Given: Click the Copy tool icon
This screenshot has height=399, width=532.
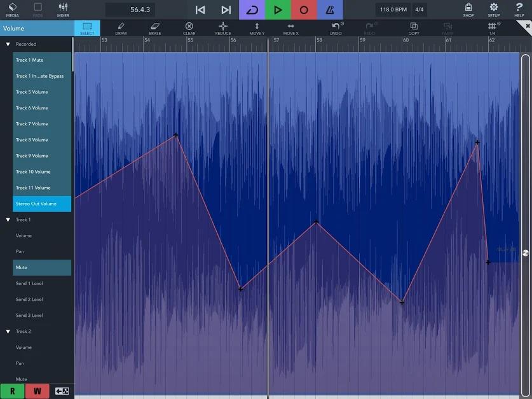Looking at the screenshot, I should tap(414, 28).
